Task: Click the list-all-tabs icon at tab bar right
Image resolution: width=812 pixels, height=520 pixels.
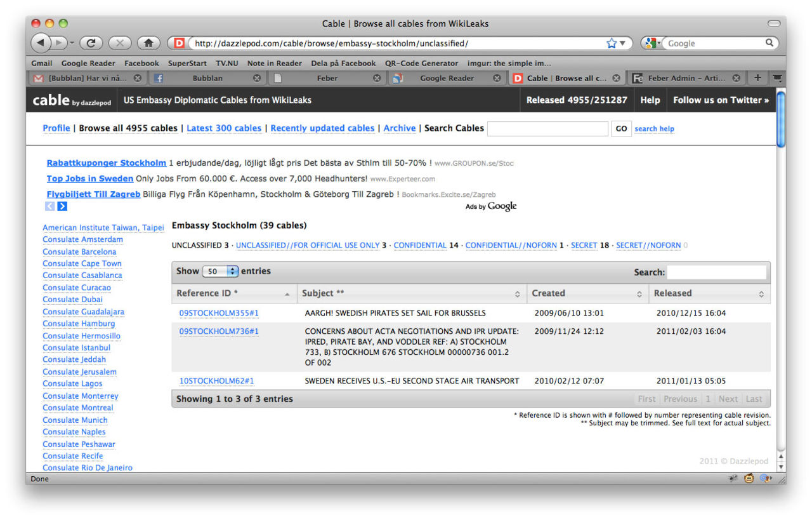Action: (x=777, y=77)
